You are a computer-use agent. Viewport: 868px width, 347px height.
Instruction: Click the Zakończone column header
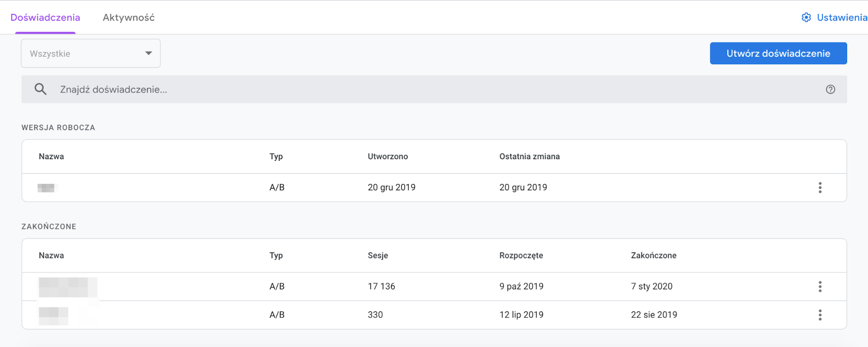653,255
